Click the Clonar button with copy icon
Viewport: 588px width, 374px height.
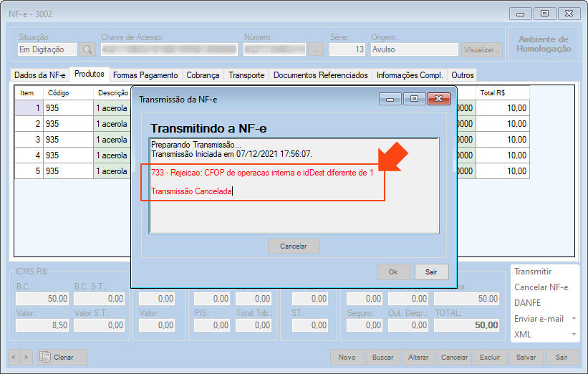click(62, 357)
